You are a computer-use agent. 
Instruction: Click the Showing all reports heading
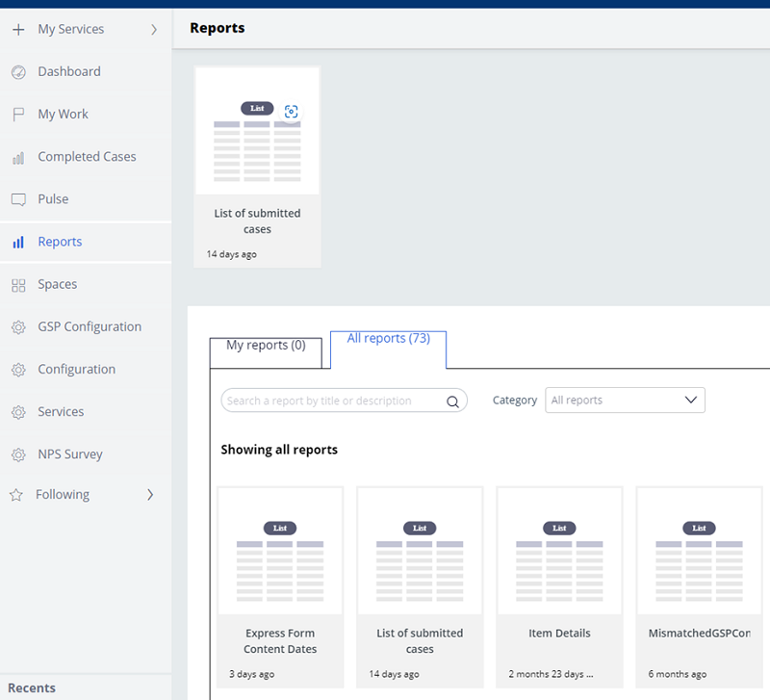pos(279,450)
